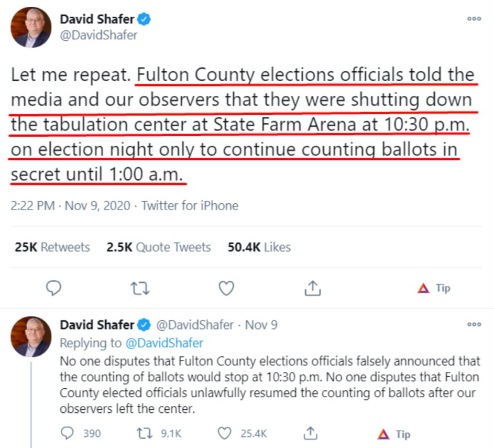Like the main tweet with heart icon
The image size is (494, 448).
[226, 288]
